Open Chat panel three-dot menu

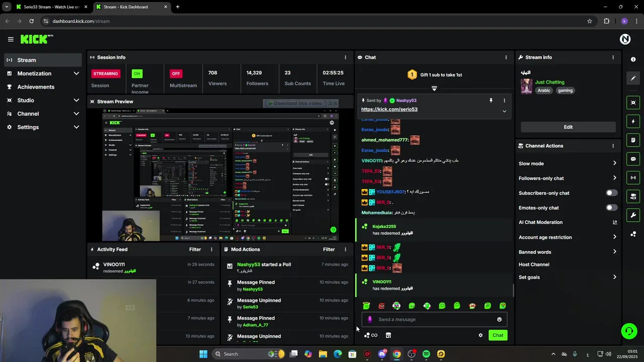506,57
